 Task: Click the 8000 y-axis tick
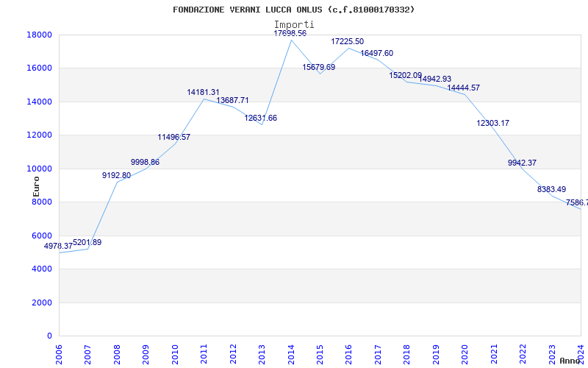[42, 202]
